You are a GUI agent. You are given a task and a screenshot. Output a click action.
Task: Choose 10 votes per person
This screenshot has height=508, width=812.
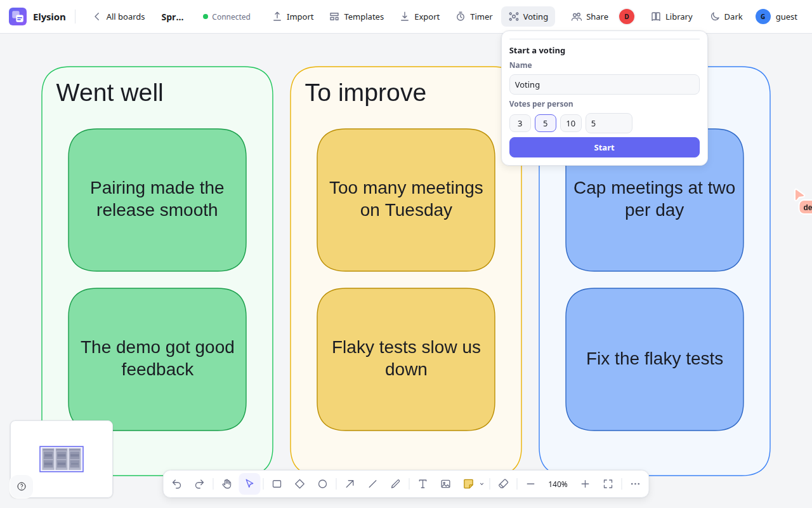pyautogui.click(x=570, y=123)
